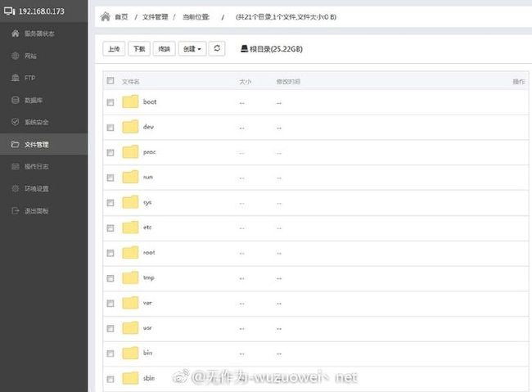Open the boot folder icon
This screenshot has width=532, height=392.
coord(130,101)
